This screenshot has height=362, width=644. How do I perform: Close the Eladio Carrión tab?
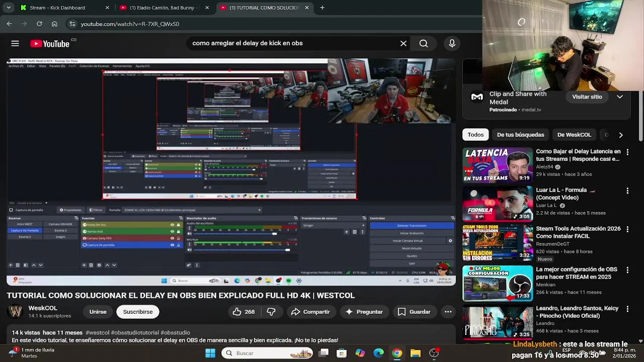pos(207,8)
